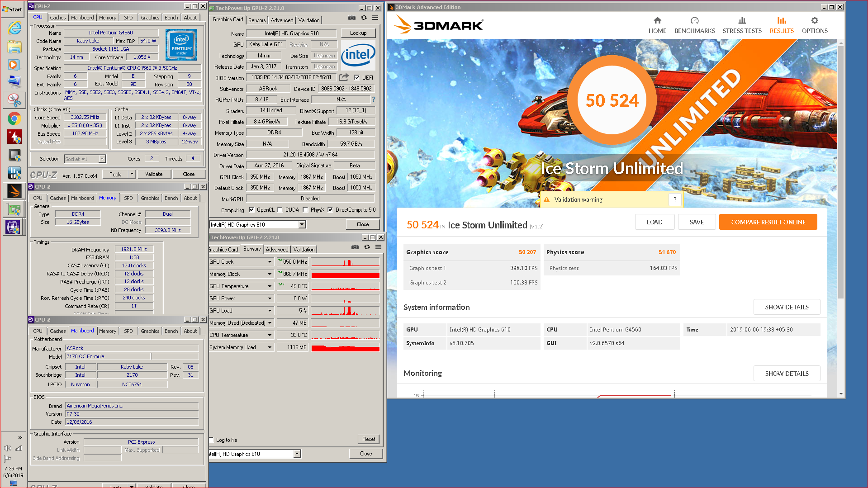This screenshot has width=868, height=488.
Task: Click the Intel Pentium logo in CPU-Z
Action: coord(181,45)
